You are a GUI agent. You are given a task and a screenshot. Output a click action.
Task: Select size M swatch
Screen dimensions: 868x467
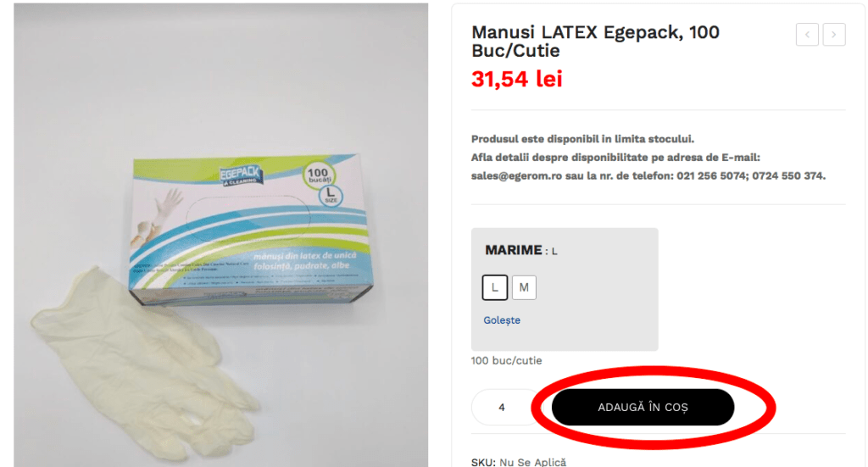(524, 287)
